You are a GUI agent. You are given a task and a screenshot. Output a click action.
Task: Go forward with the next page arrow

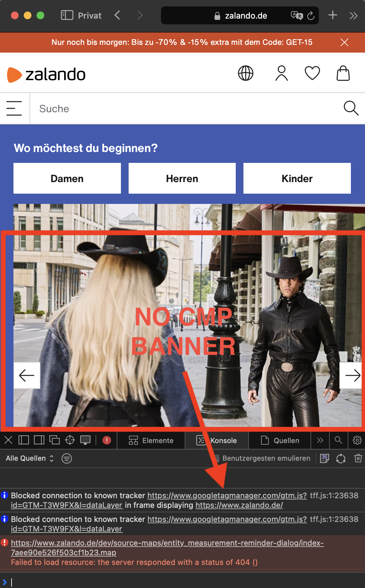pyautogui.click(x=140, y=15)
